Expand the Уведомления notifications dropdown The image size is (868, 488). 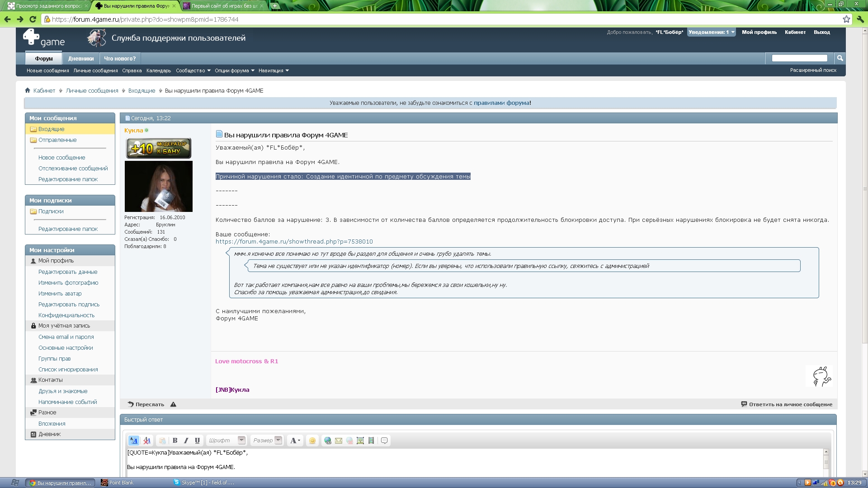(x=711, y=32)
